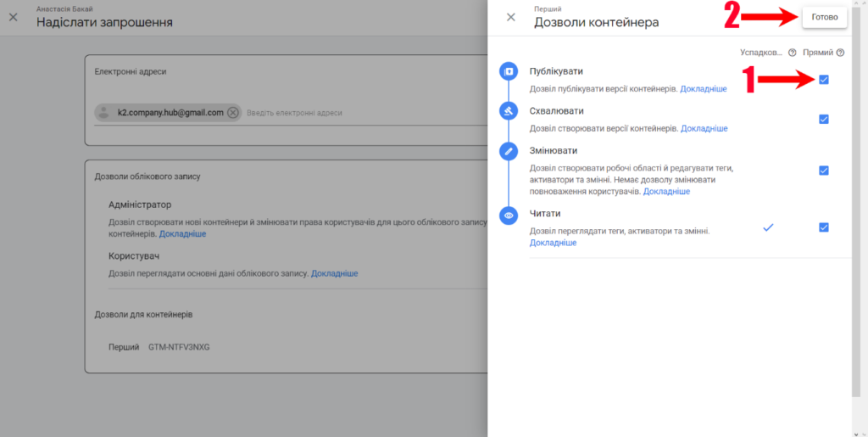Viewport: 868px width, 437px height.
Task: Click the Edit permission pencil icon
Action: point(509,151)
